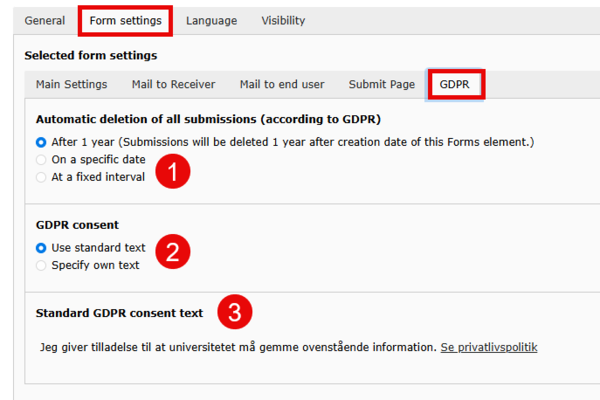Choose On a specific date radio button

click(x=41, y=160)
